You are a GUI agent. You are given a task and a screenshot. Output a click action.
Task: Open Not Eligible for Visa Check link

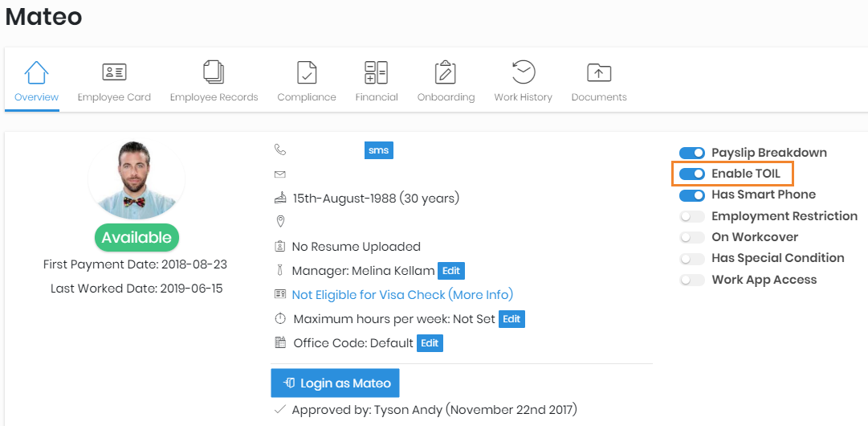(402, 295)
